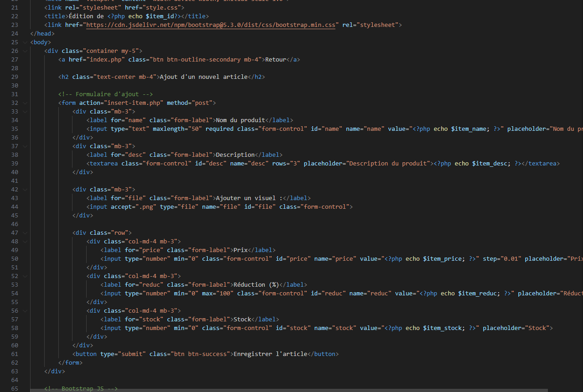Select line number 64 in the gutter
This screenshot has width=583, height=392.
[x=14, y=380]
